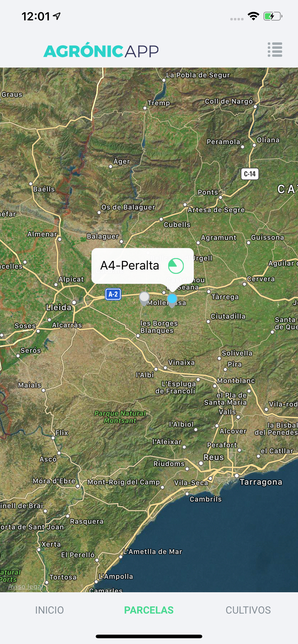Open the A4-Peralta callout label
This screenshot has height=644, width=298.
point(130,265)
